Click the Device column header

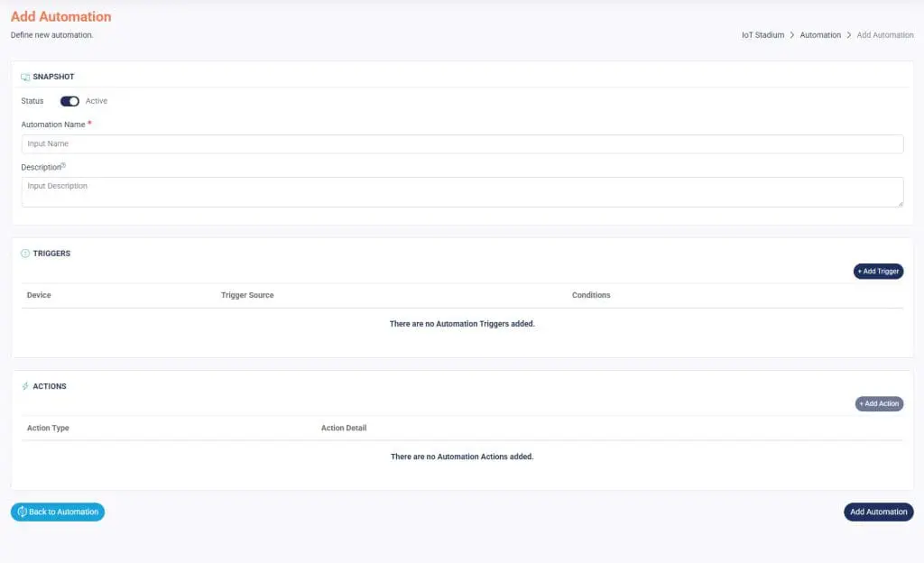[x=39, y=295]
